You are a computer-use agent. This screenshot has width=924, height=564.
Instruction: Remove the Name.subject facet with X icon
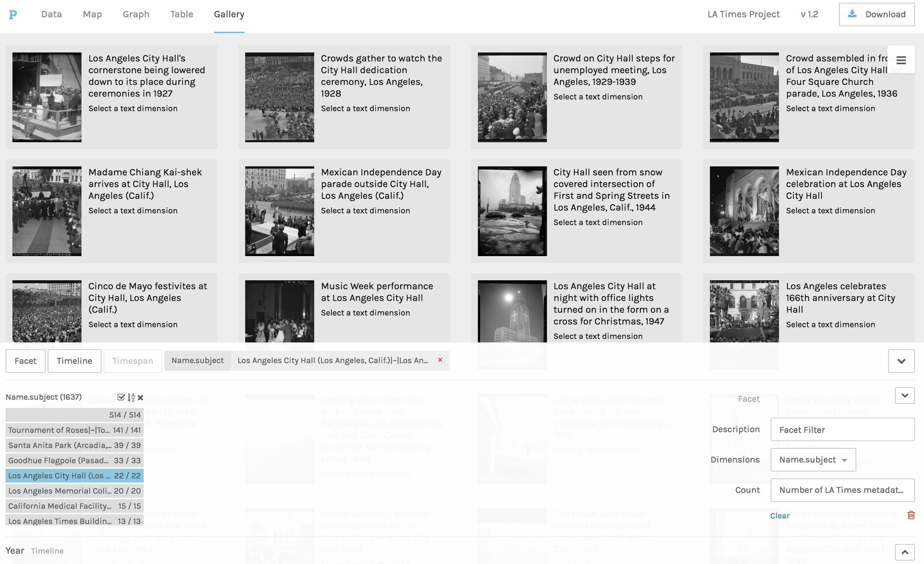coord(140,397)
